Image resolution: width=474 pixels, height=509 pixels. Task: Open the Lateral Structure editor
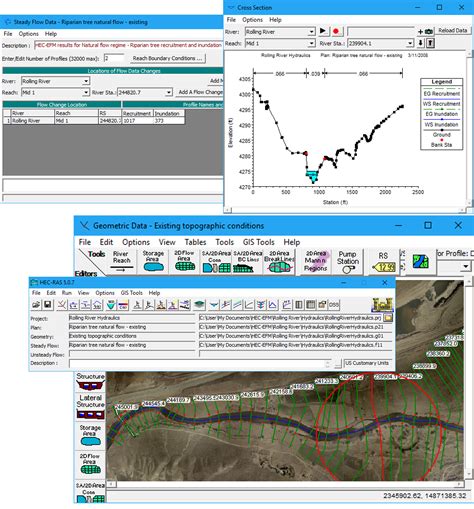pyautogui.click(x=90, y=406)
